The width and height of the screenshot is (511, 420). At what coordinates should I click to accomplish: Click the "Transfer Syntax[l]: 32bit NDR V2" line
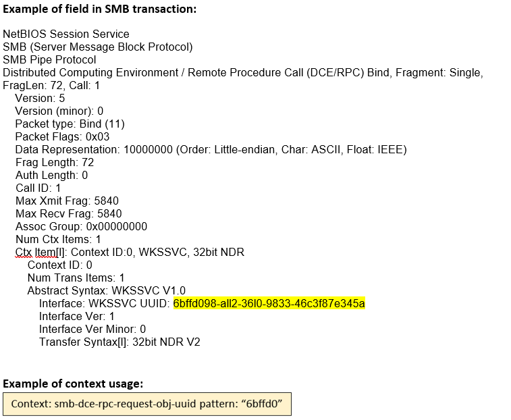(x=119, y=342)
